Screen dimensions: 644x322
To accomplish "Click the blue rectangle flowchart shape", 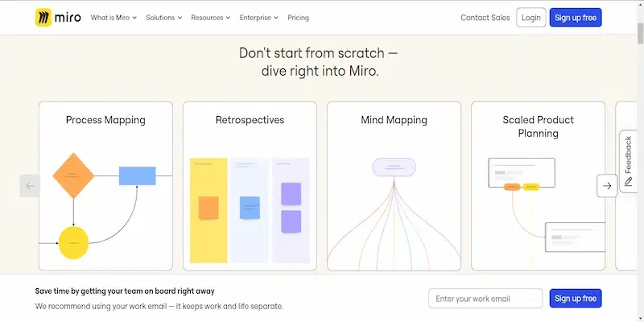I will (137, 175).
